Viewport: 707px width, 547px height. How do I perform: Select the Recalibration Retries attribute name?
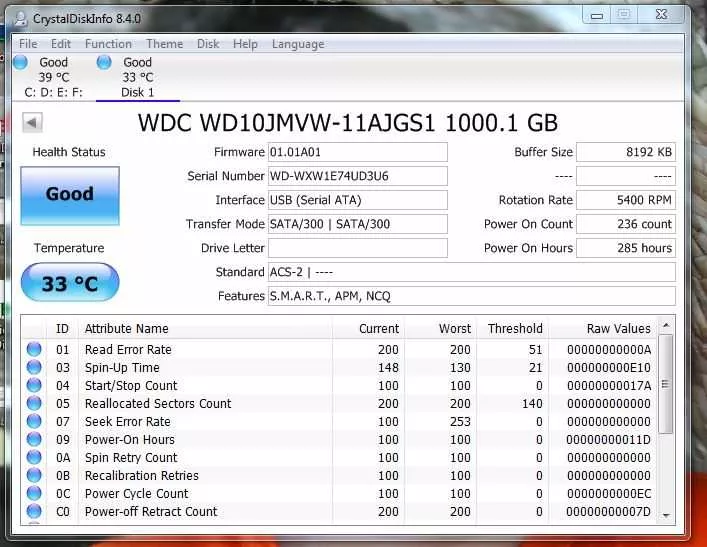click(142, 476)
